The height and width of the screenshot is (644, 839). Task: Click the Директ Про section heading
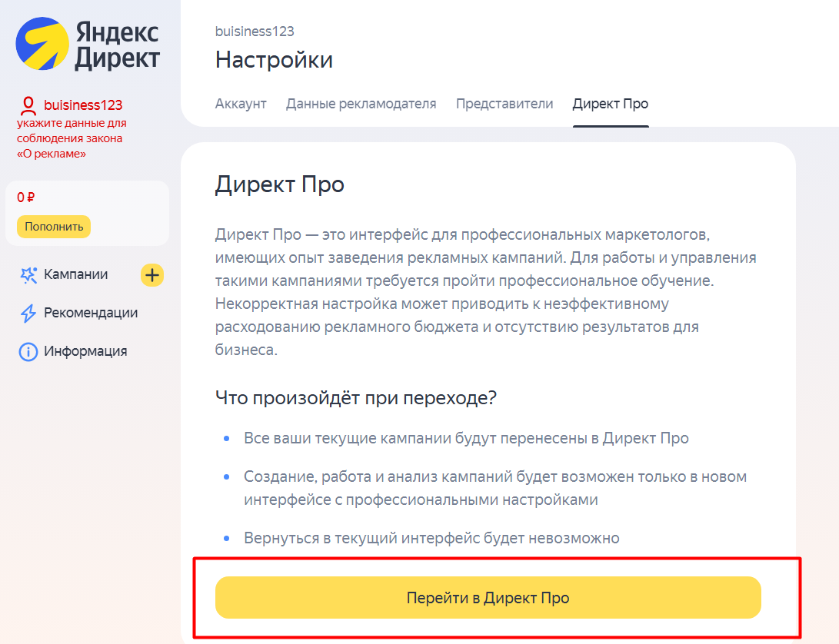click(x=279, y=184)
